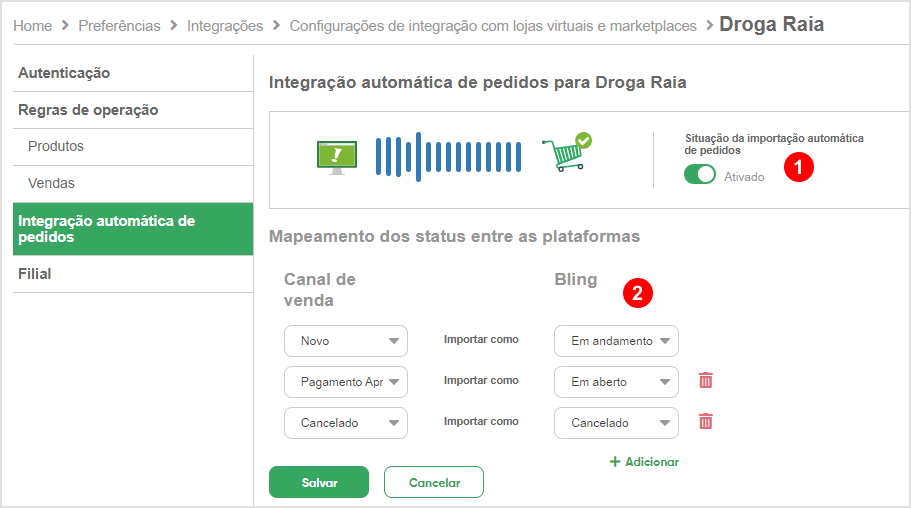911x508 pixels.
Task: Click the Droga Raia breadcrumb title
Action: (x=772, y=24)
